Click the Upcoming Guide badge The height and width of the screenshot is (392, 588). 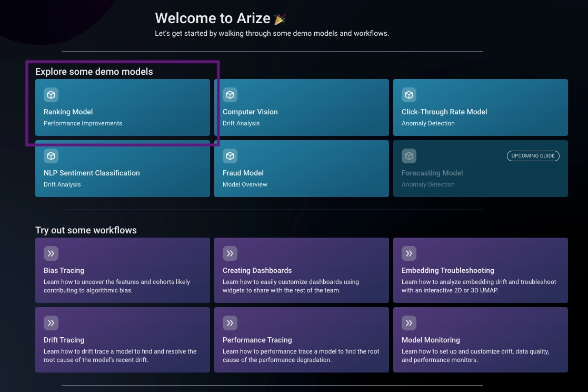tap(533, 156)
